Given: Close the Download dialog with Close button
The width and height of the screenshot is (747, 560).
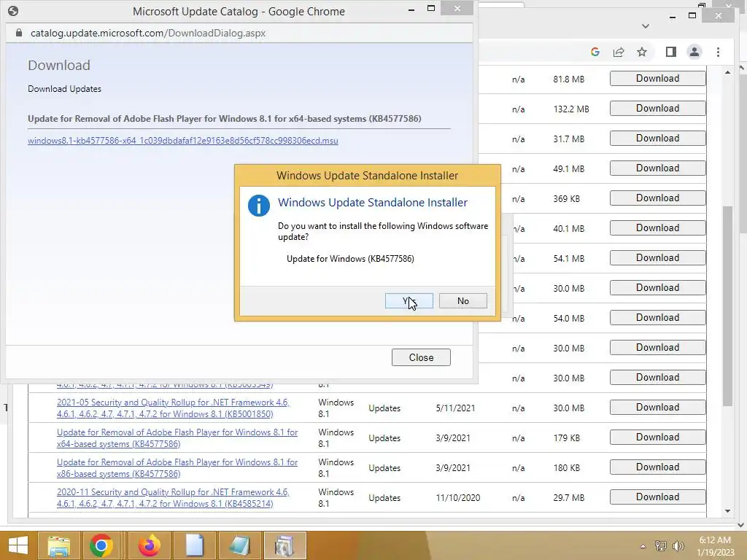Looking at the screenshot, I should click(421, 357).
